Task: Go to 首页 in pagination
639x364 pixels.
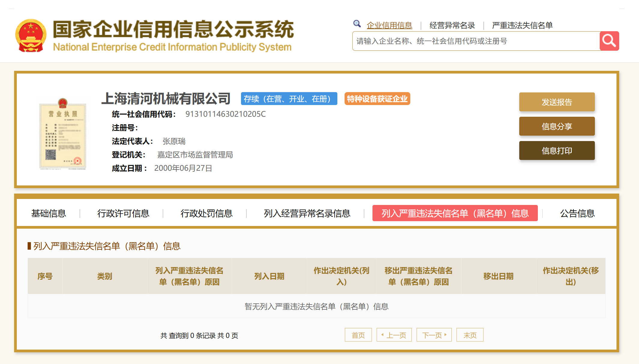Action: pyautogui.click(x=358, y=335)
